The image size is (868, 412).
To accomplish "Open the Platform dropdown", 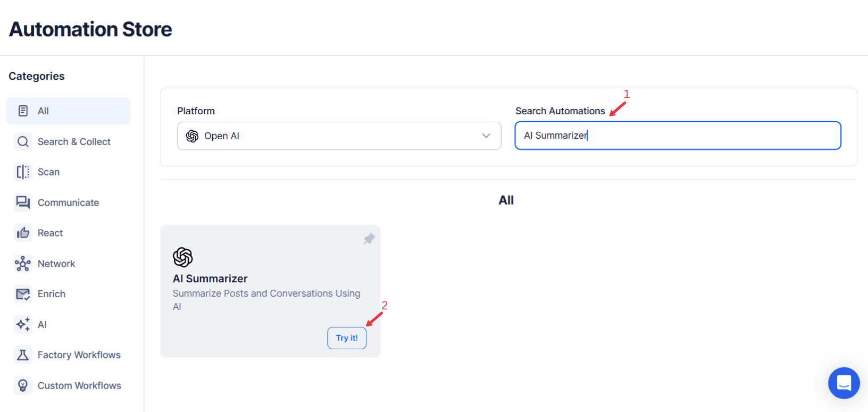I will coord(339,136).
